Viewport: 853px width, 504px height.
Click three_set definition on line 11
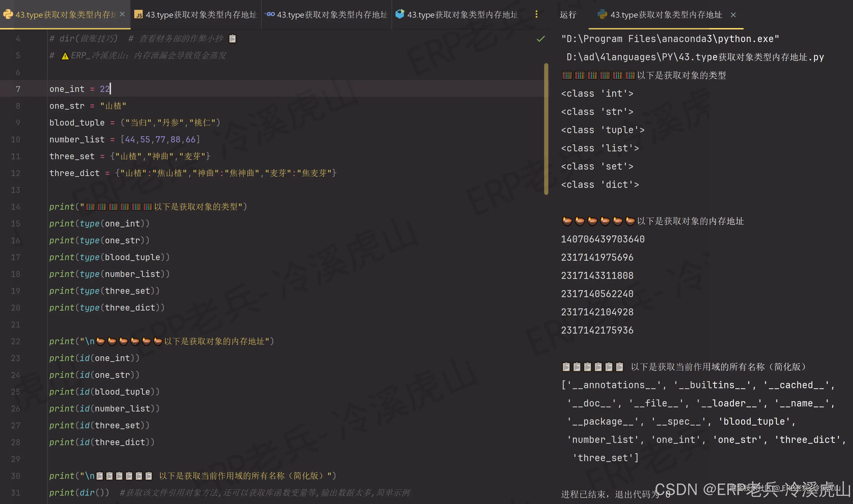tap(130, 156)
